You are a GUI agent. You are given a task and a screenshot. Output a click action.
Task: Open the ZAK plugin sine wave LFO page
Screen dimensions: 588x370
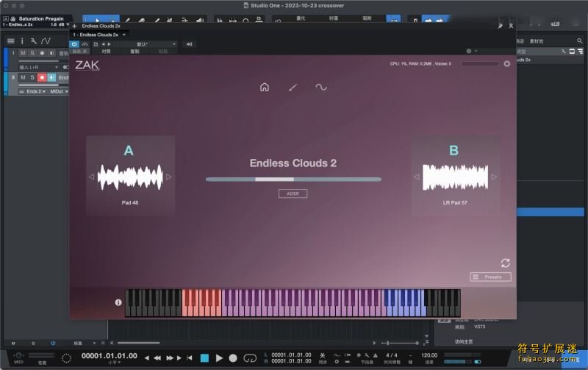tap(321, 87)
